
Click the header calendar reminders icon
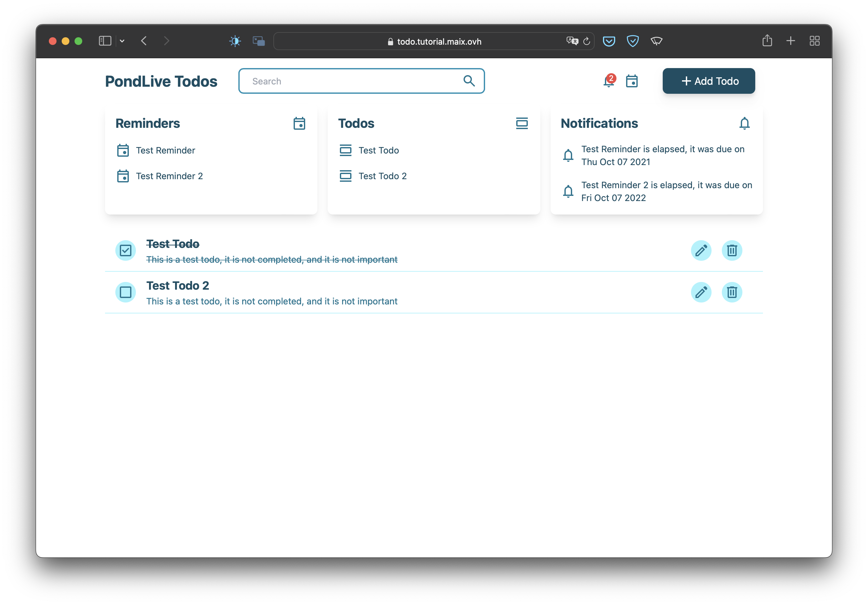pos(632,81)
